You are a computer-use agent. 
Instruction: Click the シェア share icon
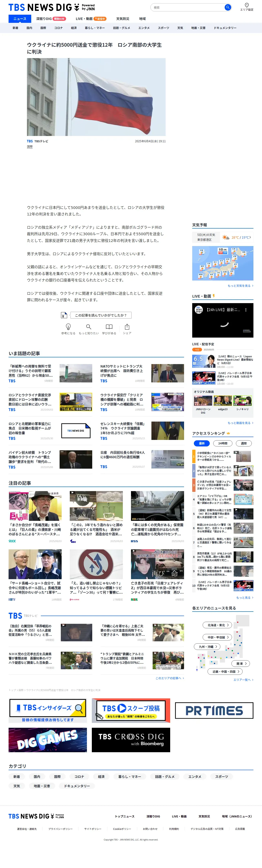[x=127, y=327]
